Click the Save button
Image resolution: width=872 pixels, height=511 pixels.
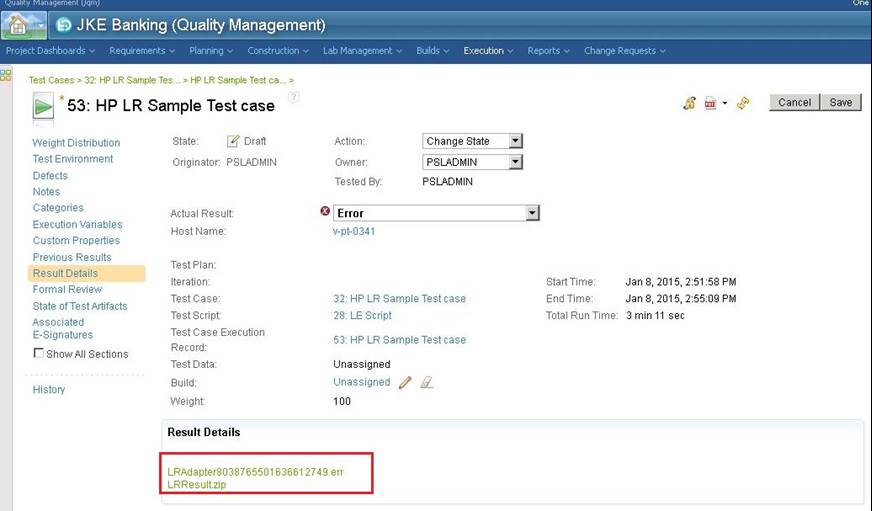click(840, 102)
